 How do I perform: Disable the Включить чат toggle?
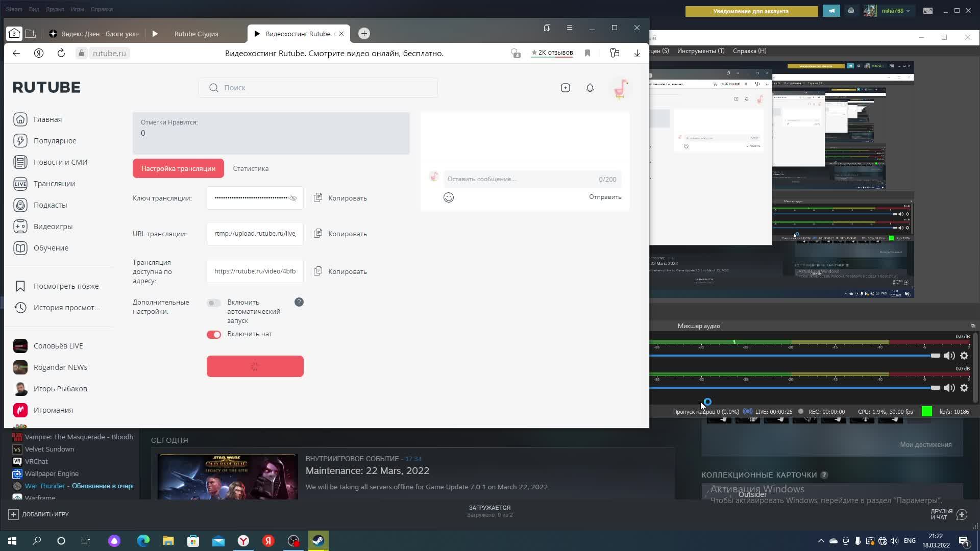click(x=213, y=335)
